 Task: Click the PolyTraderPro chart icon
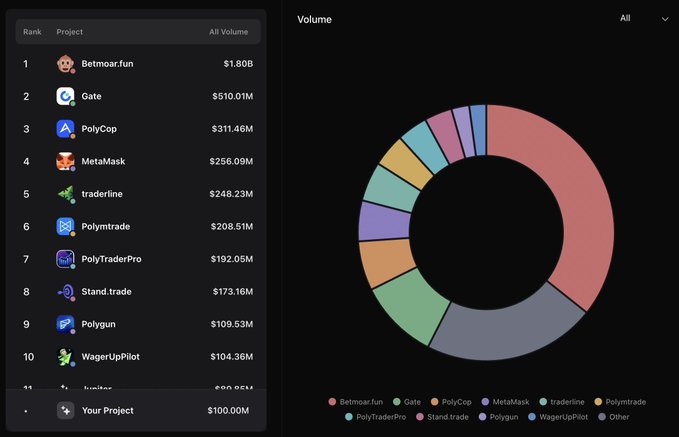point(65,259)
